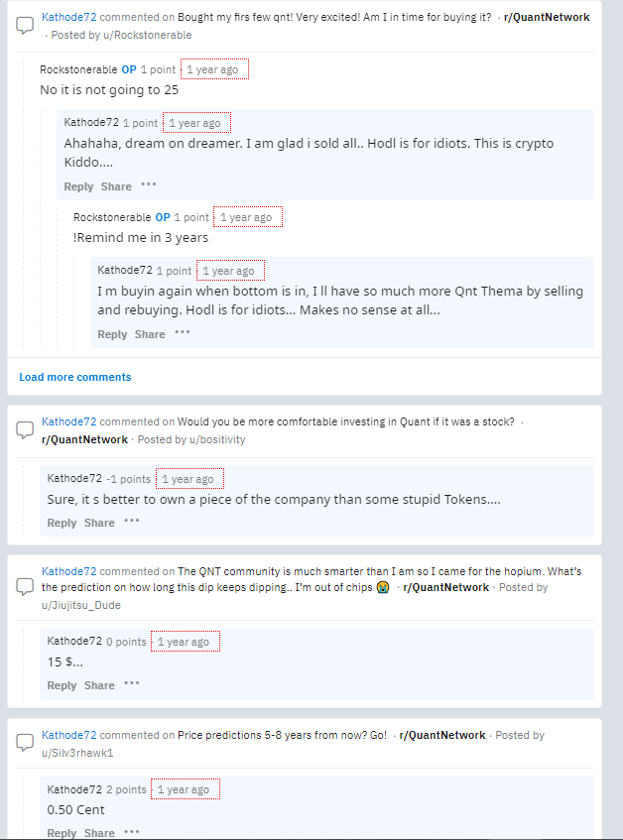Click comment bubble icon beside 'Would you be more comfortable' post
The height and width of the screenshot is (840, 623).
point(25,429)
